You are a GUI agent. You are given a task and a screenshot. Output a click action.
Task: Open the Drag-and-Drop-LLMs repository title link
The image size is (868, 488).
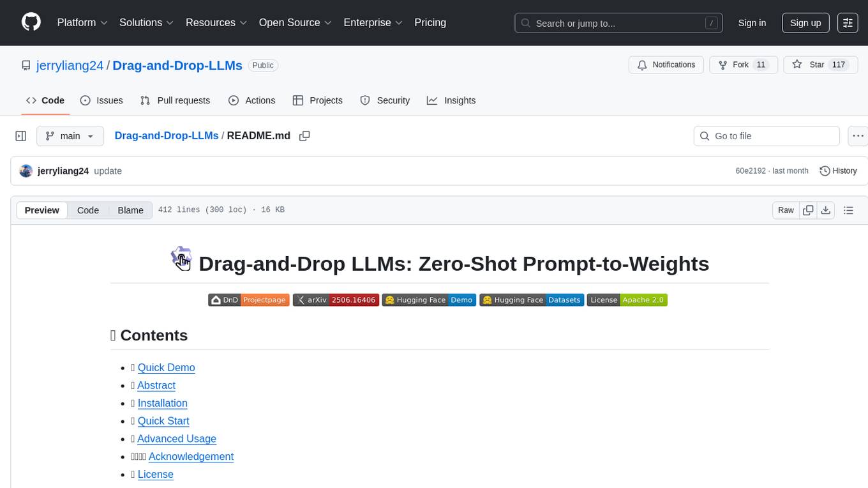(x=177, y=65)
